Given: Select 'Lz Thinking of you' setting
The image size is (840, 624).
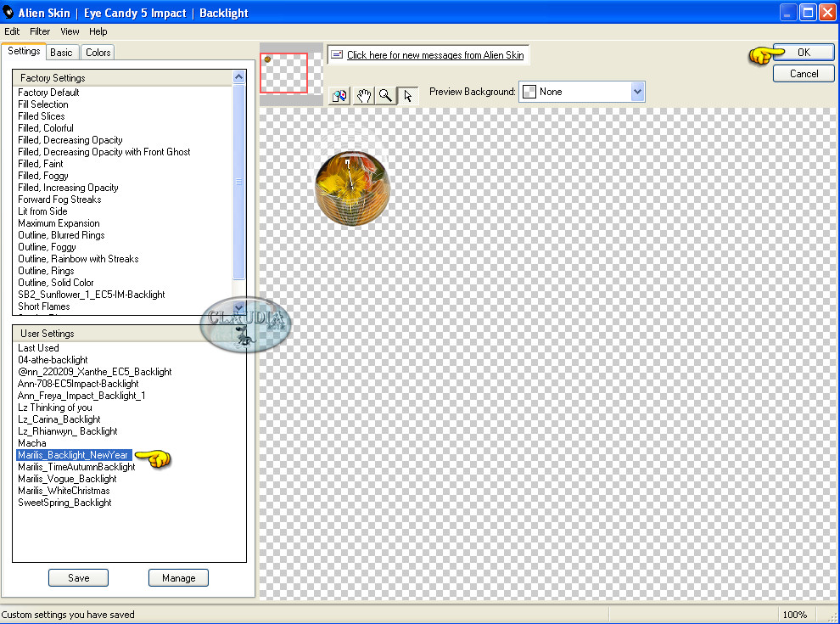Looking at the screenshot, I should click(x=55, y=407).
